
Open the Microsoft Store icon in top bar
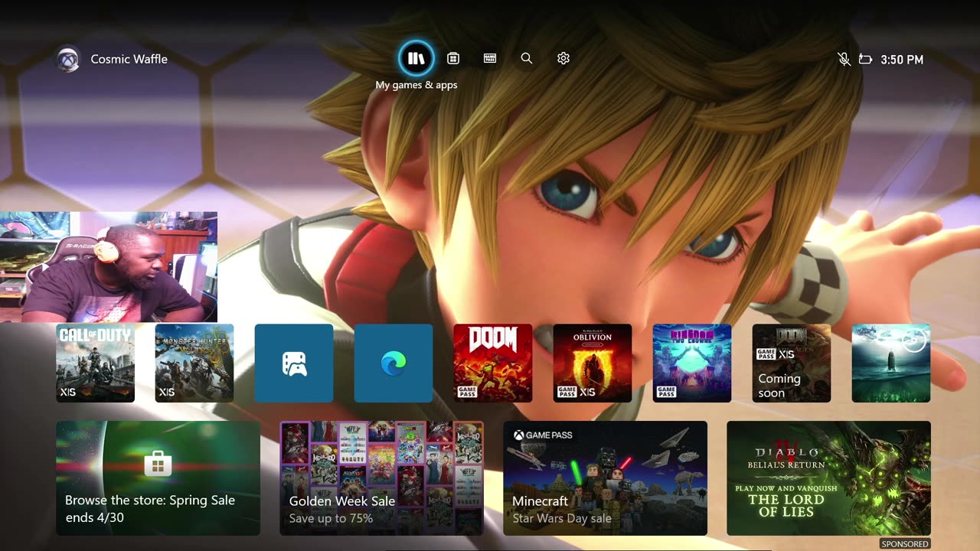pos(453,58)
